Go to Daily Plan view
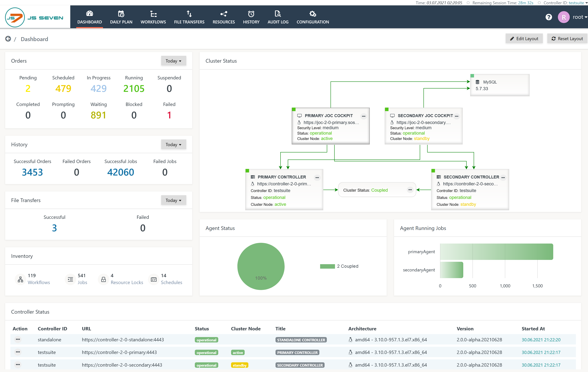 pyautogui.click(x=121, y=17)
